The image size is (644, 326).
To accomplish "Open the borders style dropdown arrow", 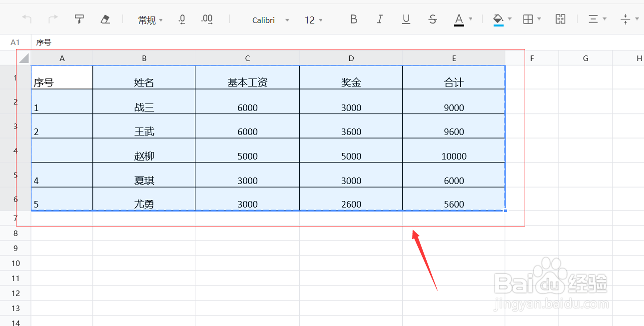I will pos(539,19).
